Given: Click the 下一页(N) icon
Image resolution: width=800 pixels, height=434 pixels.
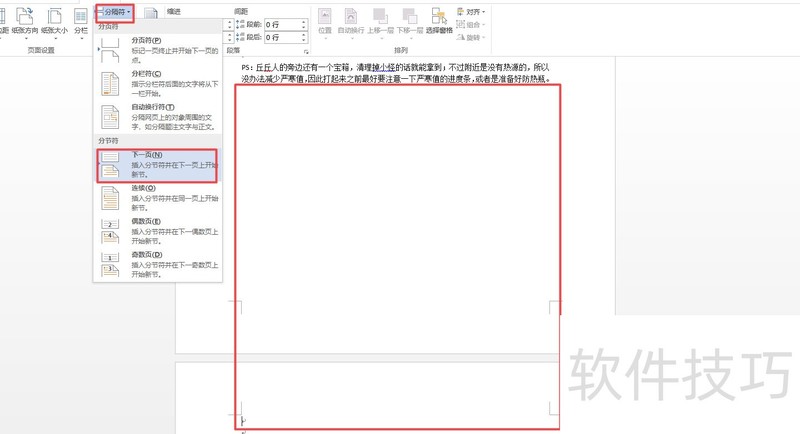Looking at the screenshot, I should 110,165.
